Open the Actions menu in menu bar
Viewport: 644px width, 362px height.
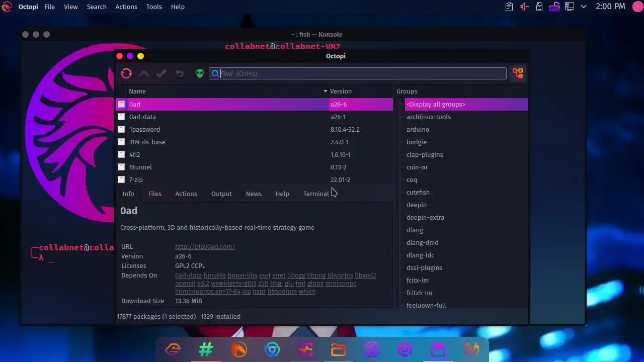(126, 7)
